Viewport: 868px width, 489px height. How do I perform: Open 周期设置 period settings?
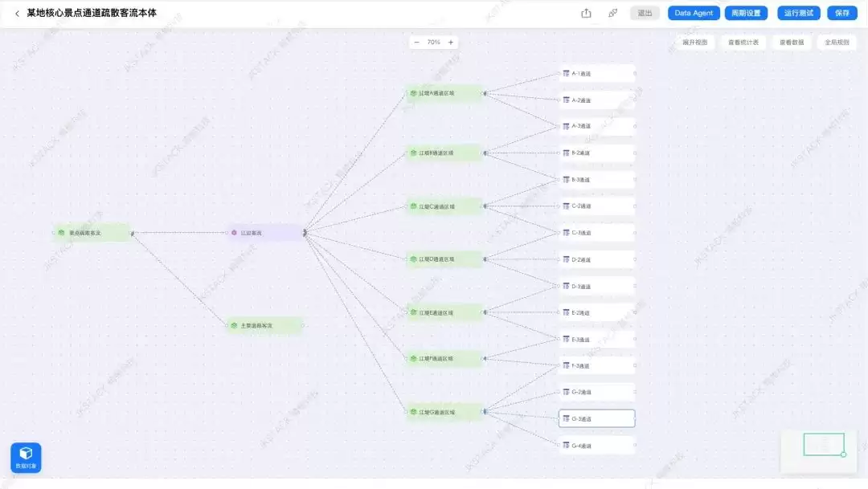746,14
